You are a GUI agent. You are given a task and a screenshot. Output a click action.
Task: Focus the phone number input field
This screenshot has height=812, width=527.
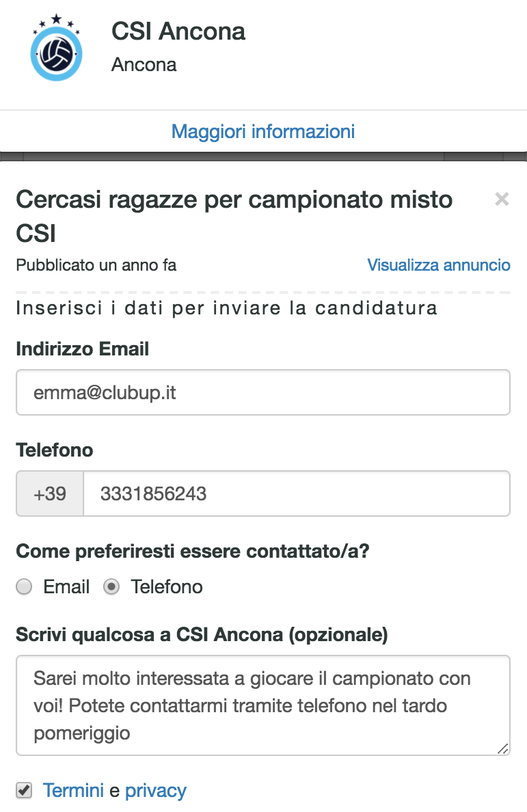pyautogui.click(x=296, y=493)
